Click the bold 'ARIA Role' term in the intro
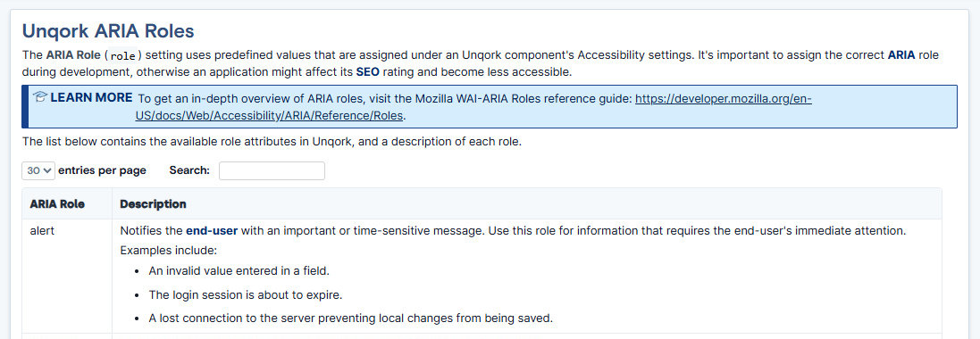This screenshot has height=339, width=980. click(x=74, y=55)
